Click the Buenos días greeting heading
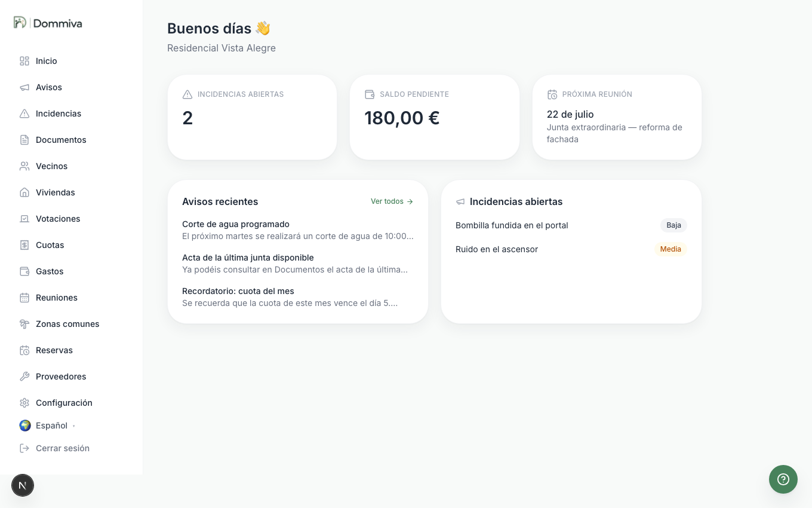Viewport: 812px width, 508px height. (x=219, y=28)
